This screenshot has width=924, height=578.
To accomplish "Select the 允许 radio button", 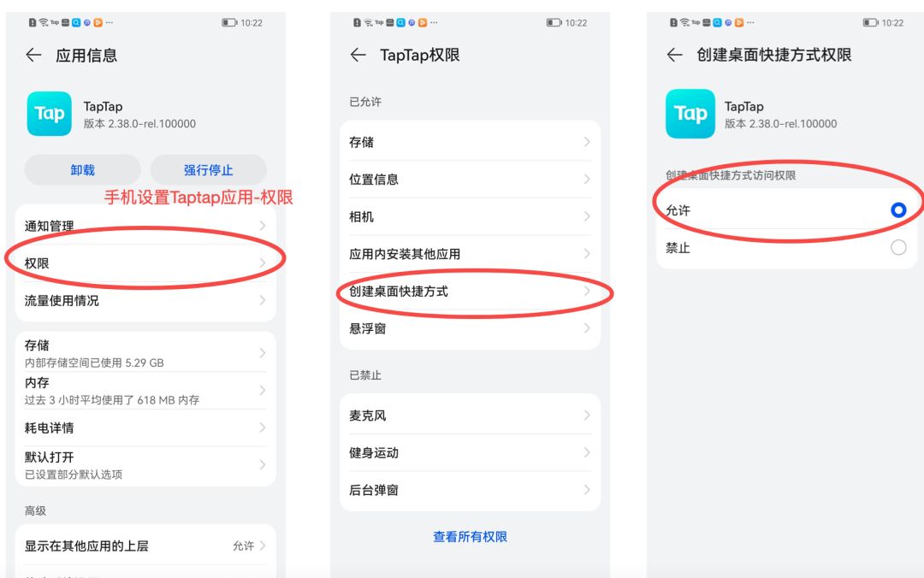I will point(898,209).
